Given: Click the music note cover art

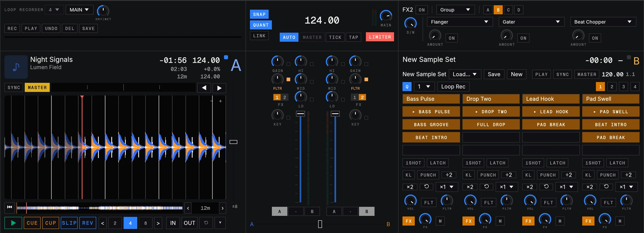Looking at the screenshot, I should pyautogui.click(x=16, y=67).
